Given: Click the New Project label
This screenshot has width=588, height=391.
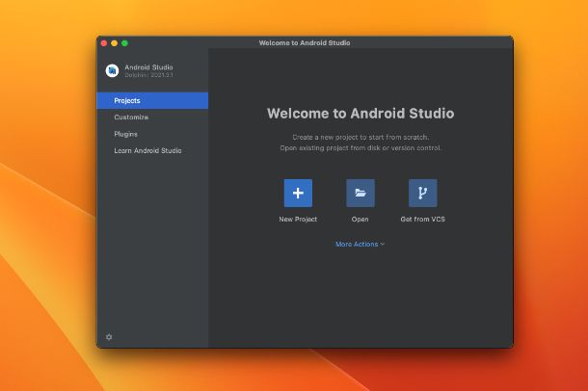Looking at the screenshot, I should pyautogui.click(x=298, y=220).
